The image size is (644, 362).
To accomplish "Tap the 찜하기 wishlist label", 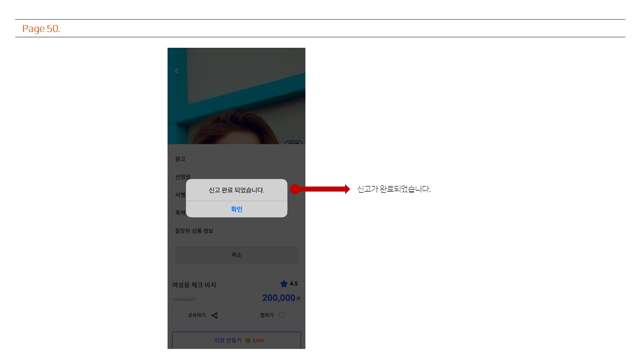I will [267, 315].
